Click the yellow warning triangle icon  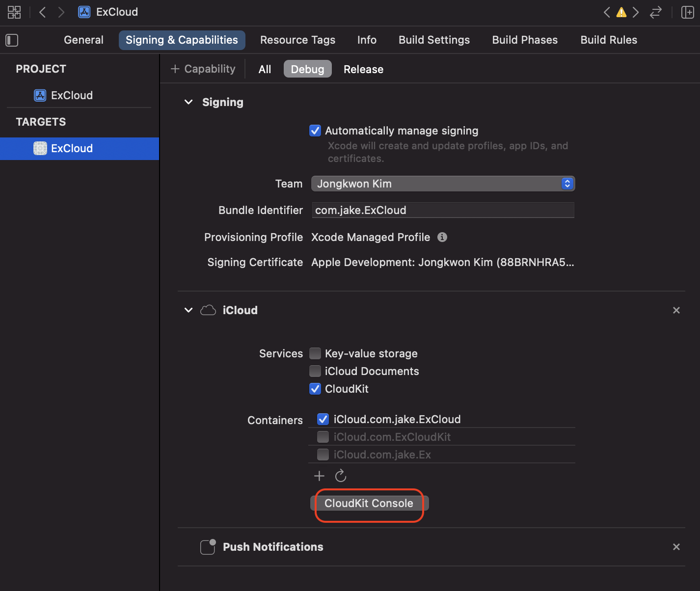[x=621, y=12]
